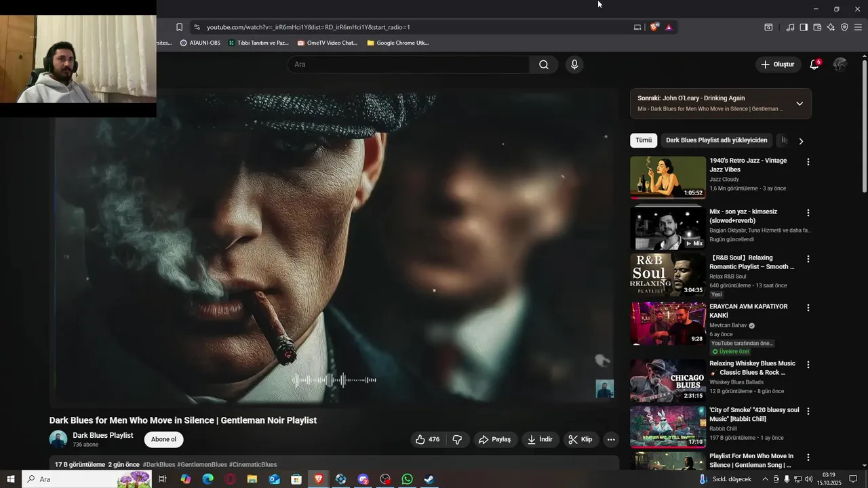Click the Oluştur create button
The image size is (868, 488).
click(777, 64)
